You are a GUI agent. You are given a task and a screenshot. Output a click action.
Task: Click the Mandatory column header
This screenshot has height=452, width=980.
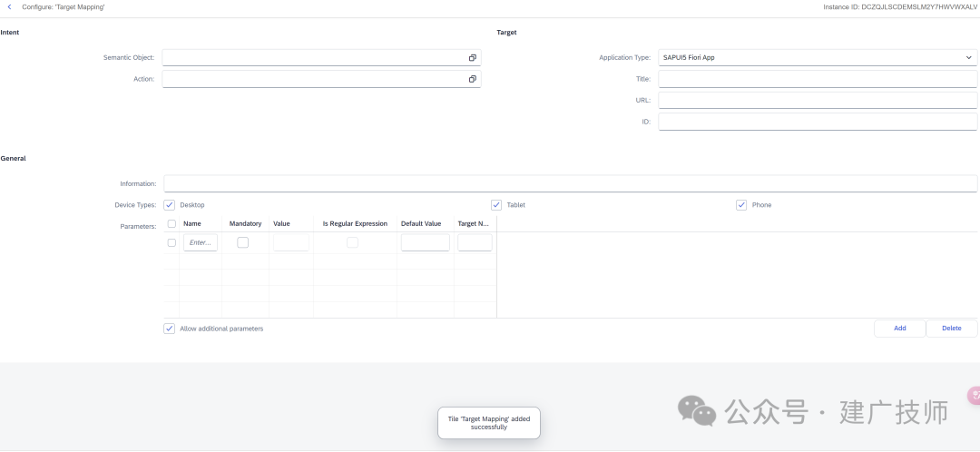(x=246, y=224)
